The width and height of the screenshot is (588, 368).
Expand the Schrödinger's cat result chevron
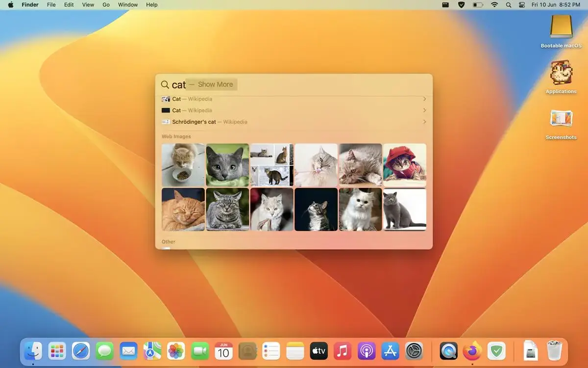tap(424, 122)
